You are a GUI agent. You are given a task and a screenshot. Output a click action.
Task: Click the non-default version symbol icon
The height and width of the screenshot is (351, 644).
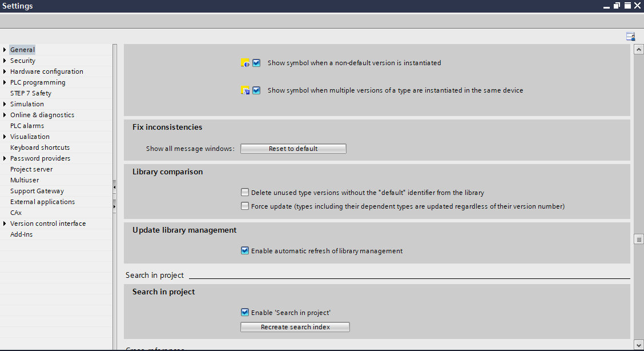click(245, 63)
